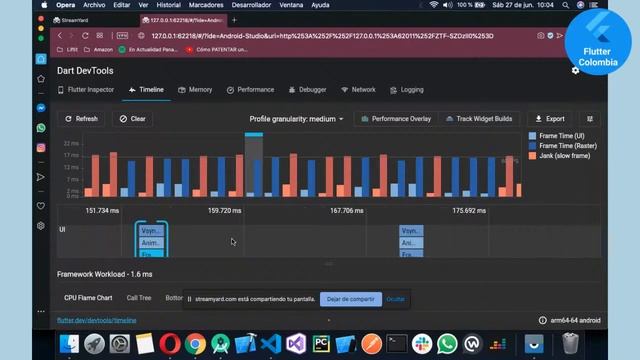The image size is (640, 360).
Task: Open bookmarks heart in Opera sidebar
Action: point(41,206)
